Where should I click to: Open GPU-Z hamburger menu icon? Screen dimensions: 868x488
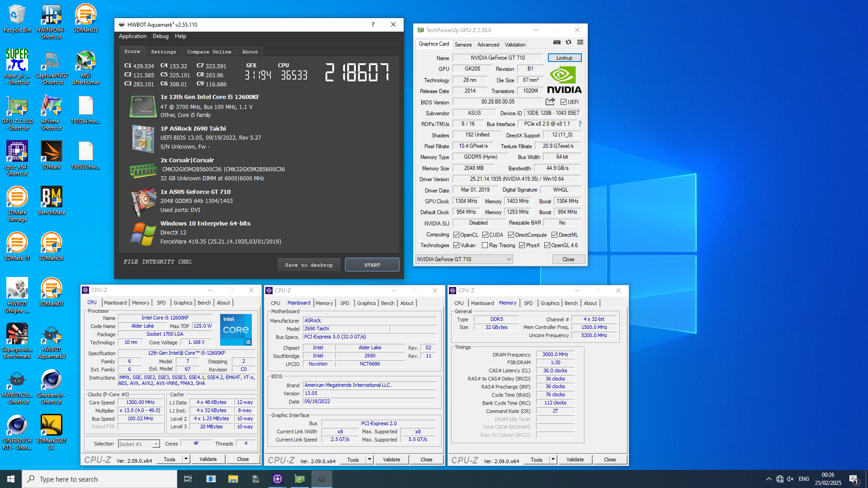pyautogui.click(x=580, y=42)
